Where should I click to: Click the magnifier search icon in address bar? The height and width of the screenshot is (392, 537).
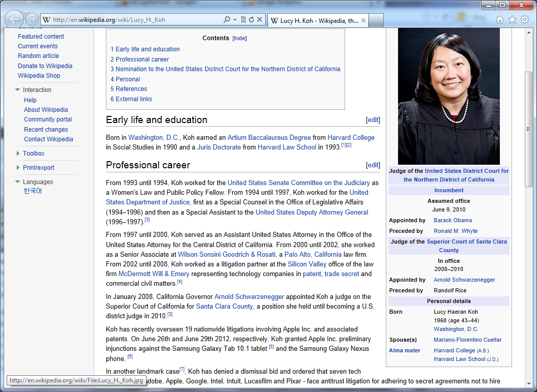point(227,19)
